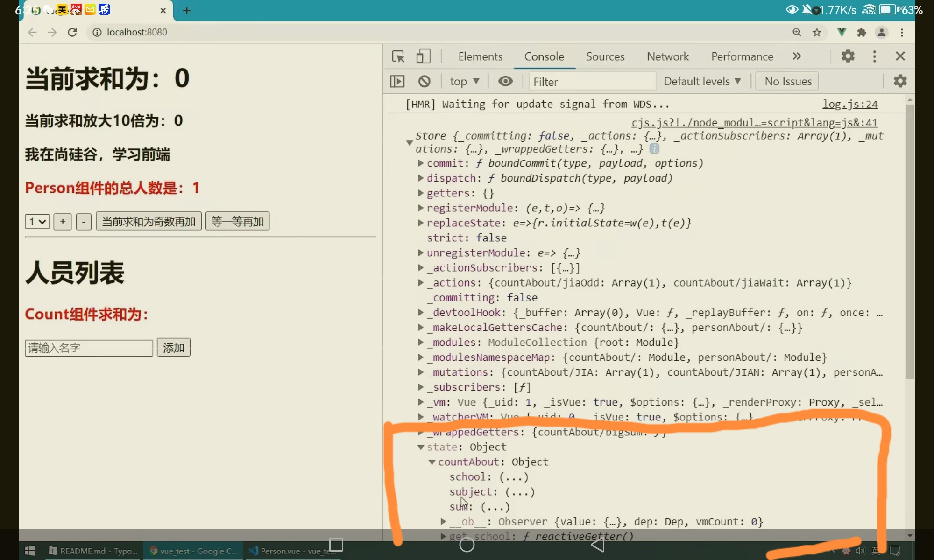Screen dimensions: 934x560
Task: Switch to the Sources tab
Action: [605, 56]
